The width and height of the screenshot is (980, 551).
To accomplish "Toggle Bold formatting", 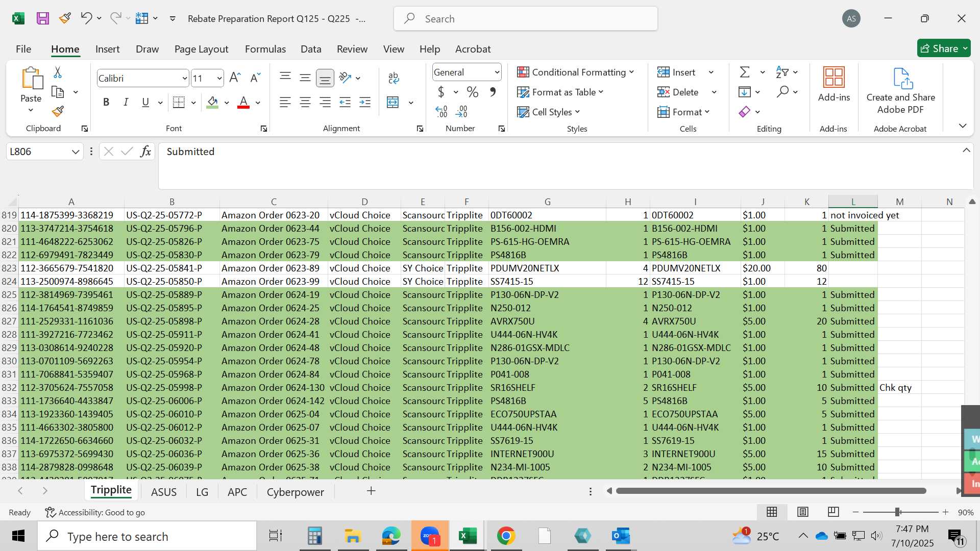I will 106,103.
